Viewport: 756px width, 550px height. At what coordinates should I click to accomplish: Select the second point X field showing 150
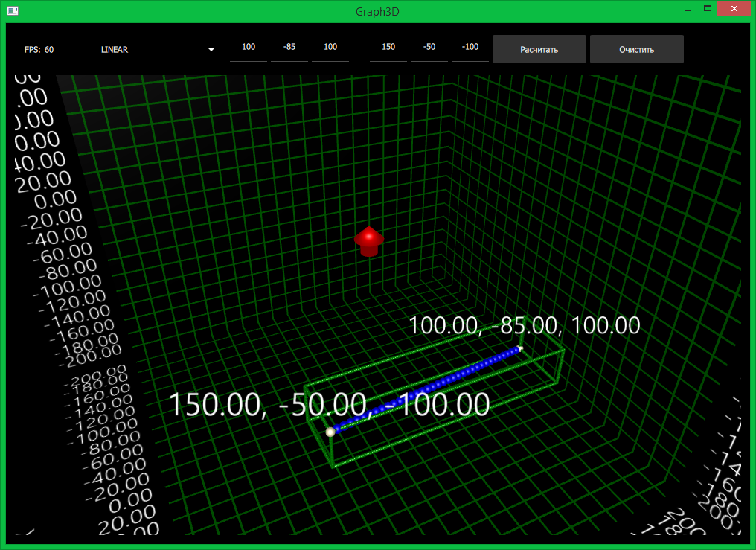tap(388, 48)
